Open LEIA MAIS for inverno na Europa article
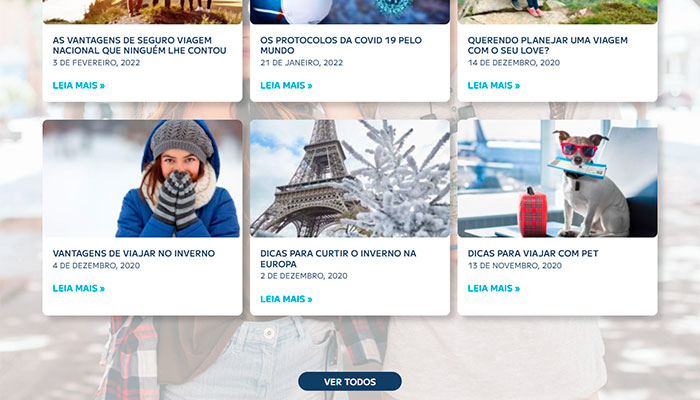This screenshot has width=700, height=400. point(286,299)
